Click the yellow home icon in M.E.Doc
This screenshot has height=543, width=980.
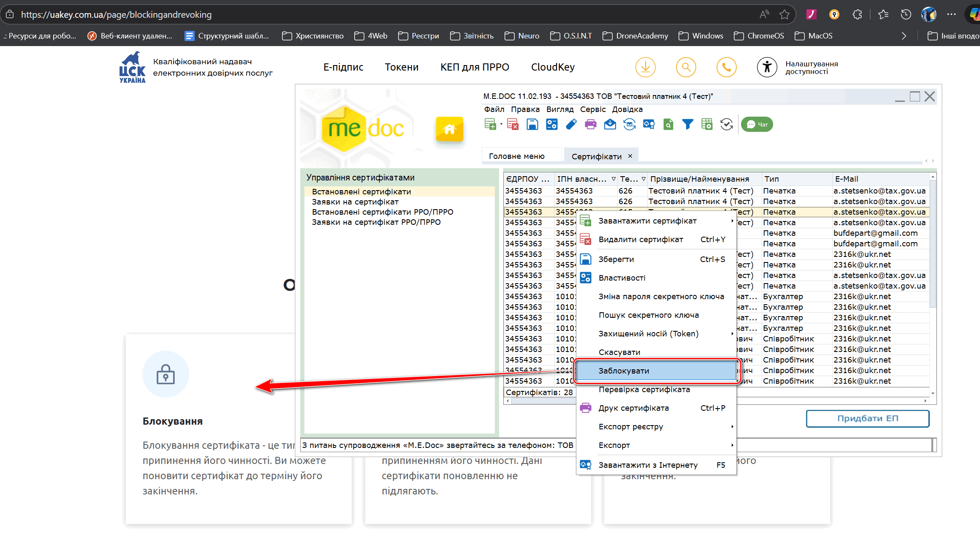449,129
